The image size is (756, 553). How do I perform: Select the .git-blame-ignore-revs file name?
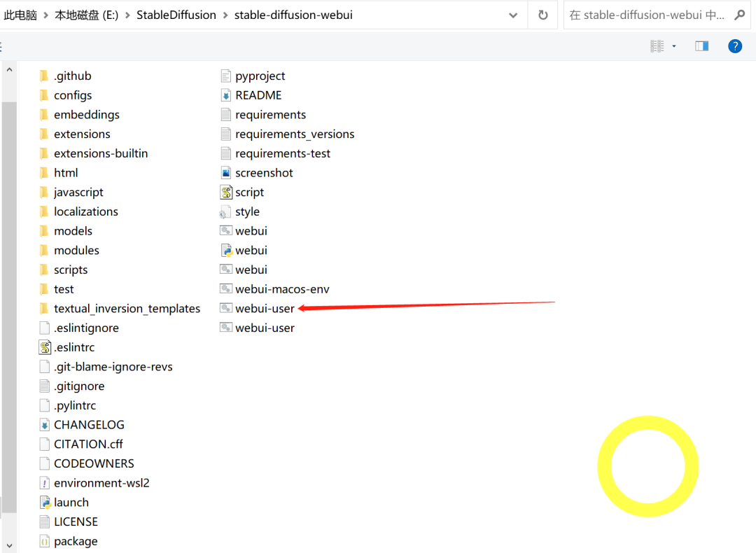(113, 366)
